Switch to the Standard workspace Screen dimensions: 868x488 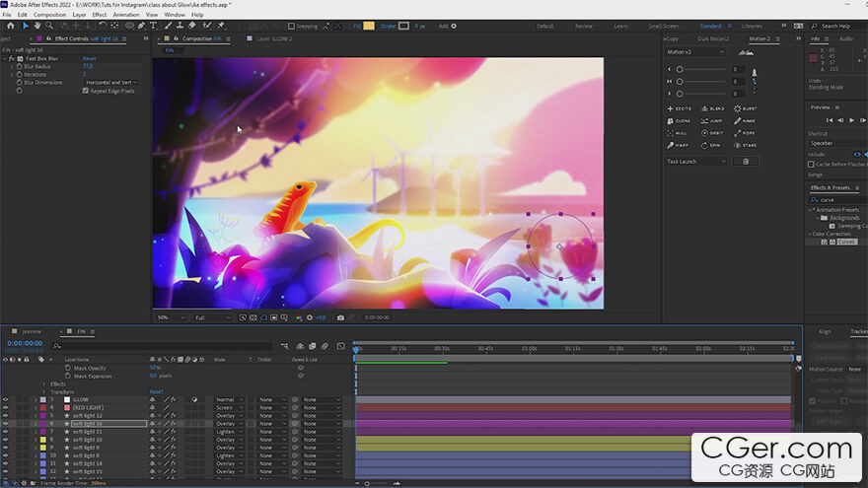click(711, 26)
